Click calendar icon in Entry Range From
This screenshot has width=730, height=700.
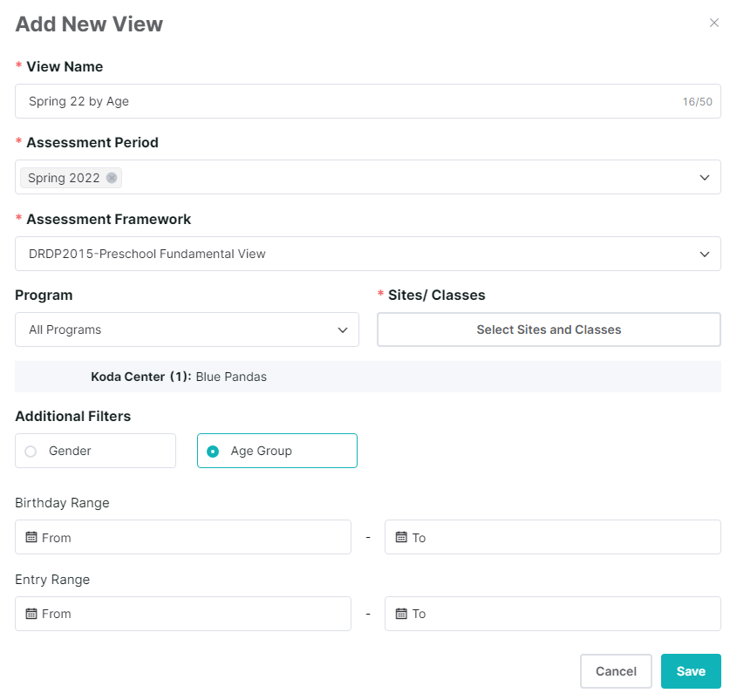(32, 614)
